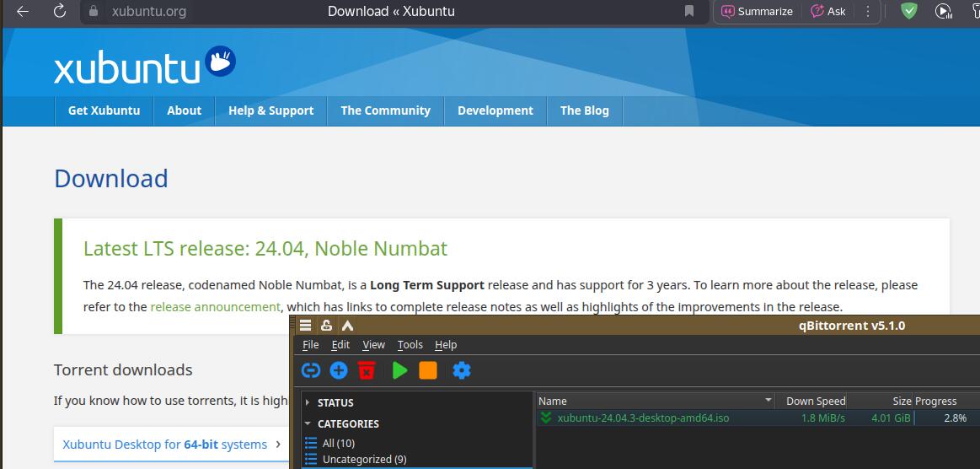980x469 pixels.
Task: Click the Download page heading
Action: click(110, 179)
